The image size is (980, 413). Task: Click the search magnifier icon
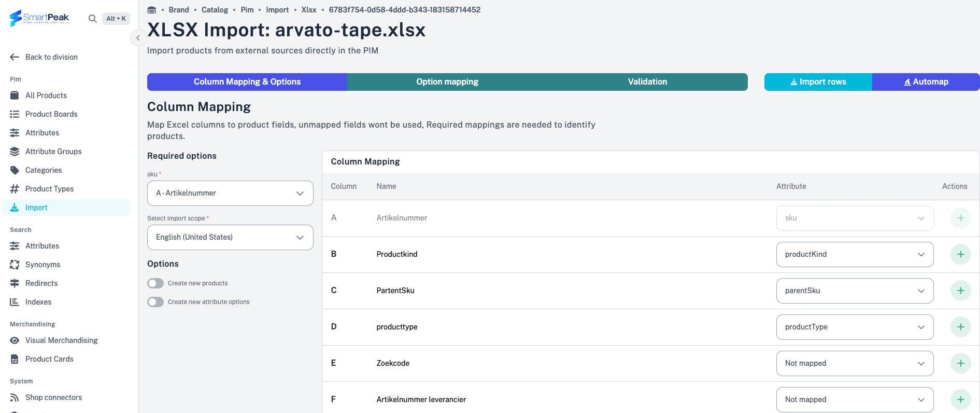click(92, 19)
